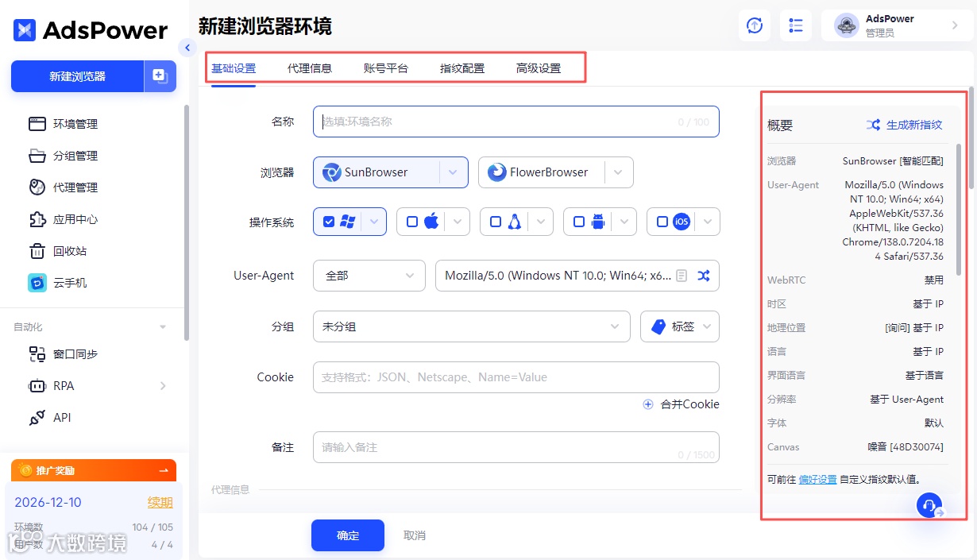The height and width of the screenshot is (560, 977).
Task: Click the AdsPower user avatar
Action: [x=847, y=25]
